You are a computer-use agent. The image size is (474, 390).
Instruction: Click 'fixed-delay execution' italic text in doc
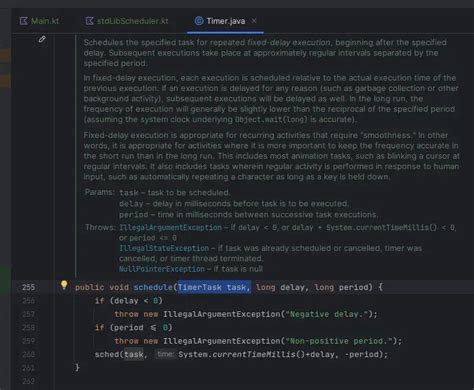click(289, 43)
